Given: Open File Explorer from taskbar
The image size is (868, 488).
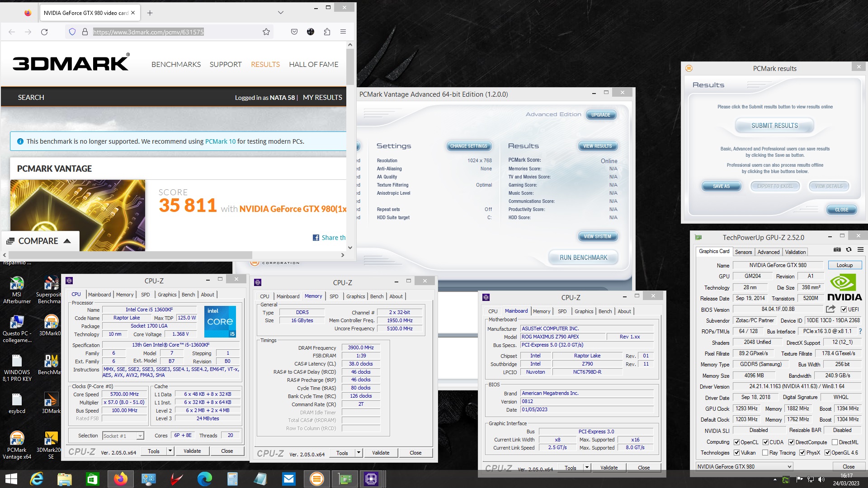Looking at the screenshot, I should point(65,479).
